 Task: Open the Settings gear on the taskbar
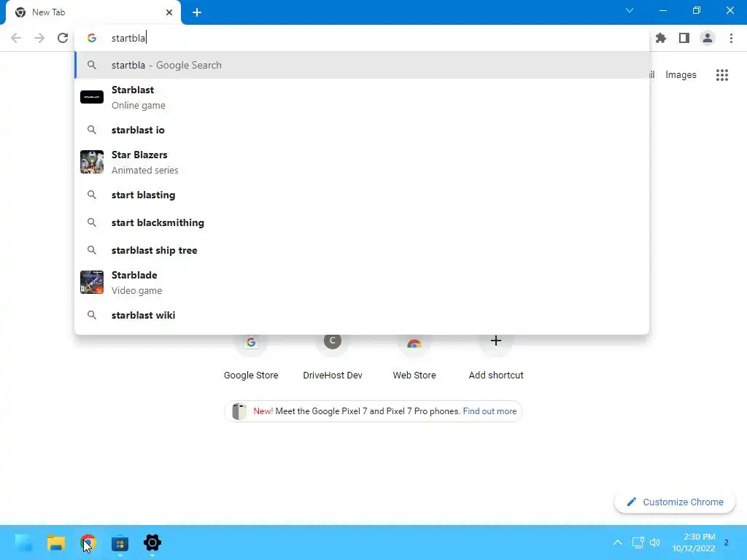(152, 542)
